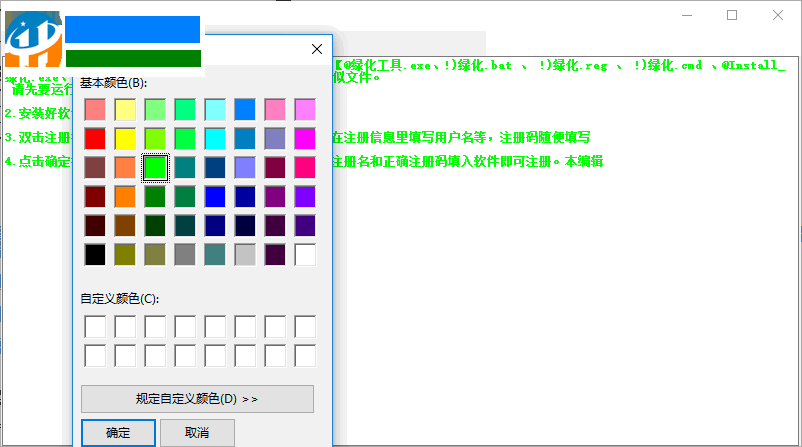Pick the white swatch in the basic colors grid
This screenshot has height=447, width=802.
pos(305,255)
